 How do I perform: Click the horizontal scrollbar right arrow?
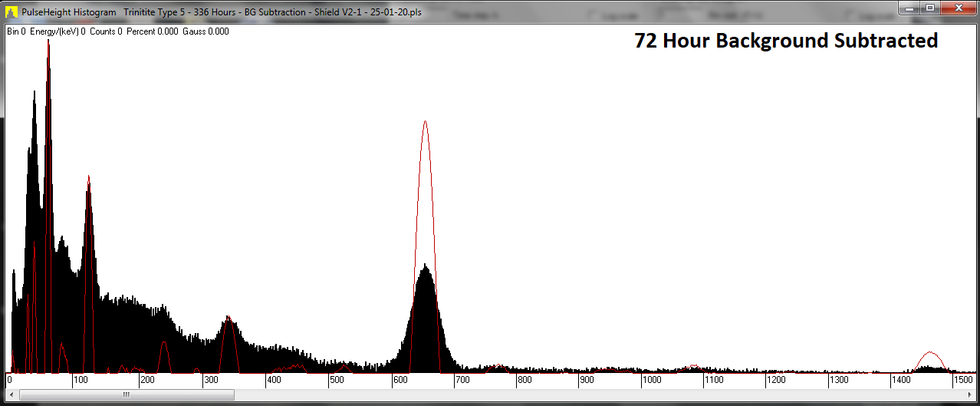point(968,394)
